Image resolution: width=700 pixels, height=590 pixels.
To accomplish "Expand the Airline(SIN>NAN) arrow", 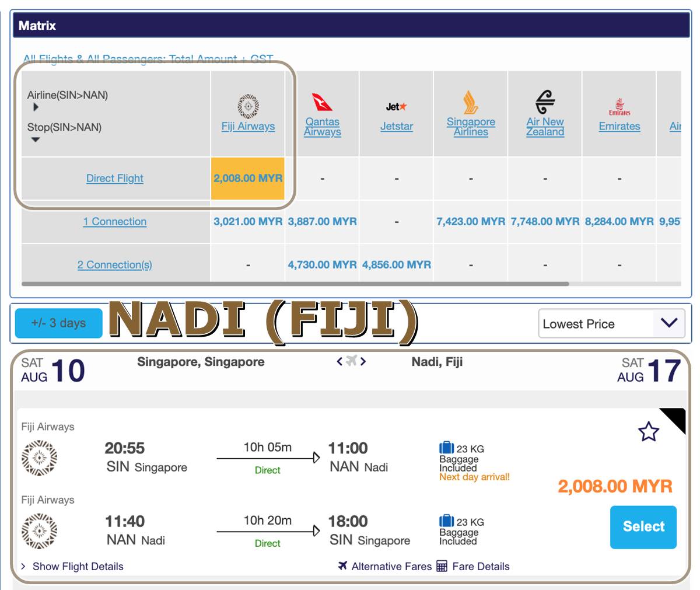I will click(x=36, y=107).
